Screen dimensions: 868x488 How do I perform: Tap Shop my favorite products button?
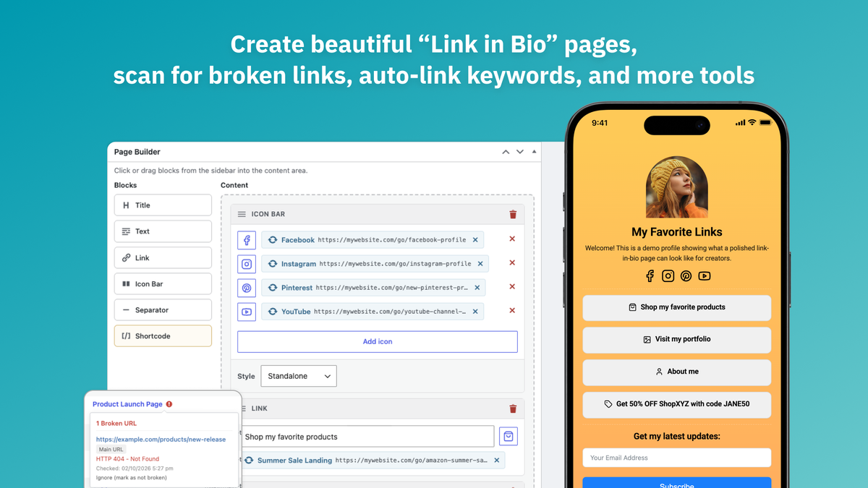coord(676,307)
